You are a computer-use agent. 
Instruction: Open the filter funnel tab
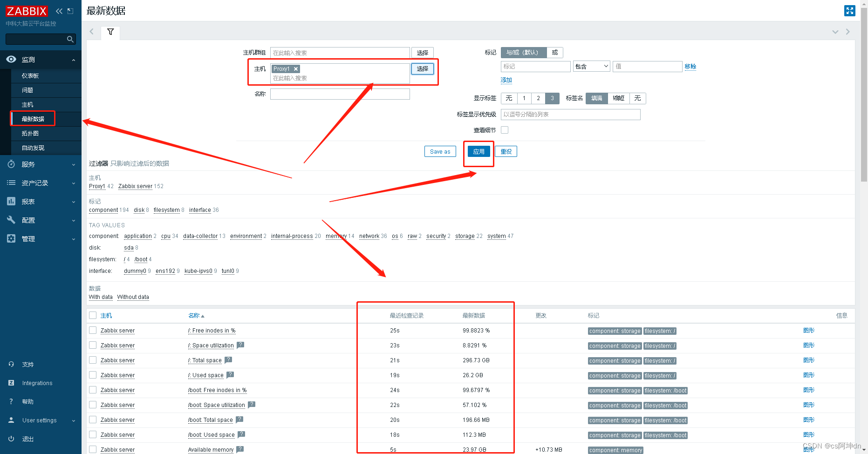point(110,32)
